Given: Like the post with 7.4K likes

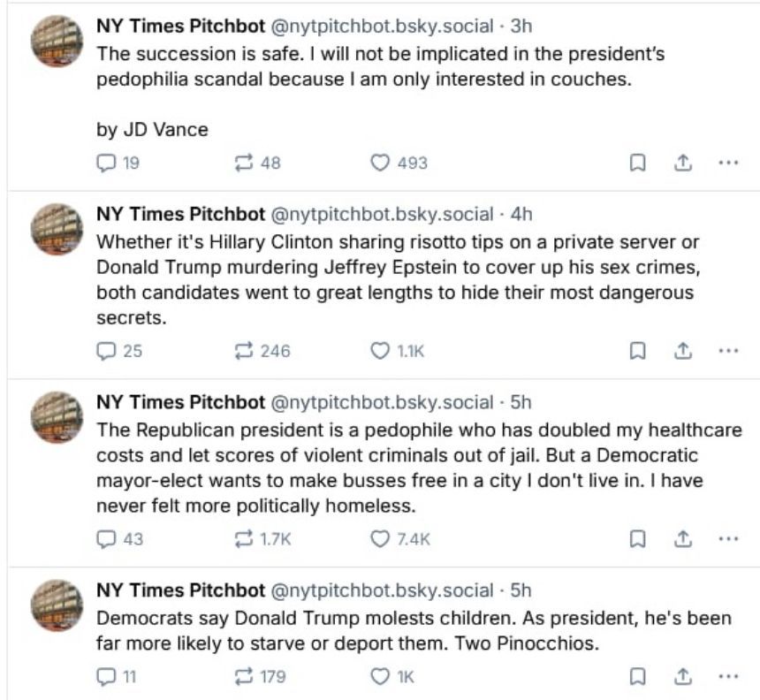Looking at the screenshot, I should pyautogui.click(x=379, y=538).
